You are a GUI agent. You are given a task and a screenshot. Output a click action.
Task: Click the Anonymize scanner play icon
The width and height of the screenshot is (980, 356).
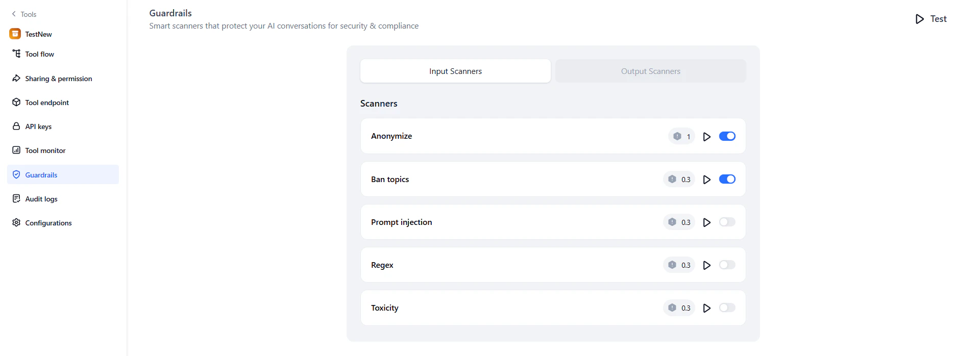706,137
